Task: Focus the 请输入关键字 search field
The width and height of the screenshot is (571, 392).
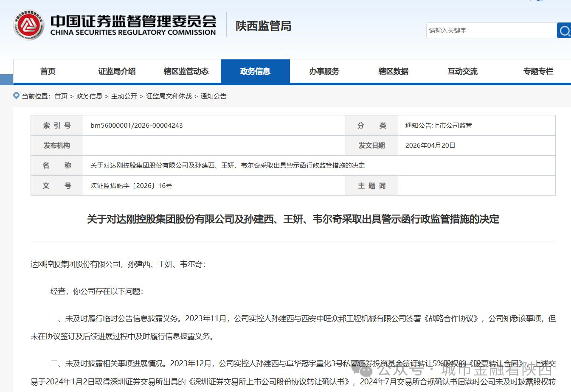Action: pyautogui.click(x=491, y=31)
